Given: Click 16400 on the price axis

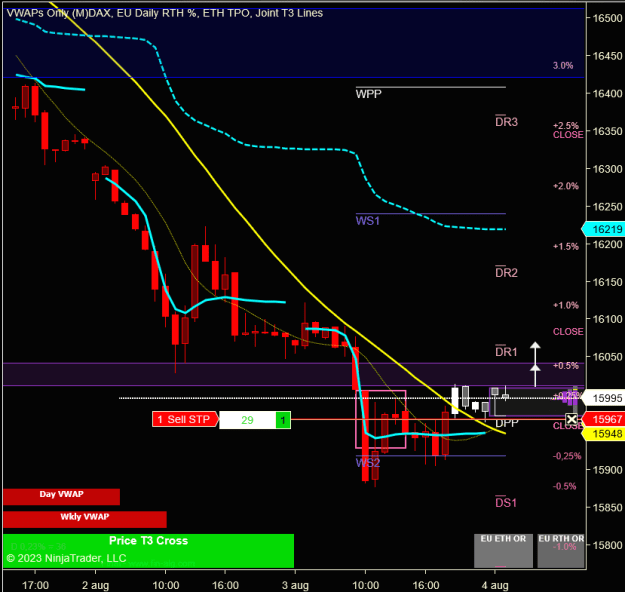Looking at the screenshot, I should 607,94.
